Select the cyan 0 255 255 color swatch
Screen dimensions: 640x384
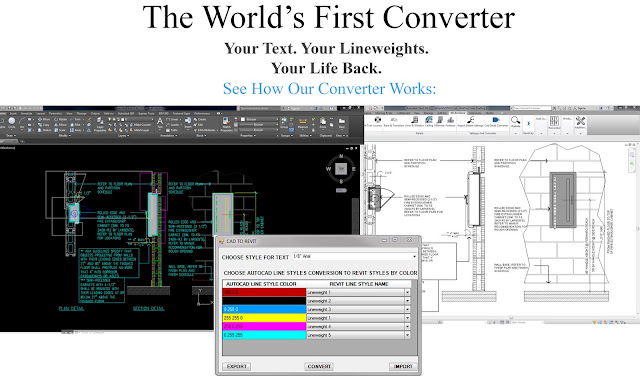tap(264, 335)
